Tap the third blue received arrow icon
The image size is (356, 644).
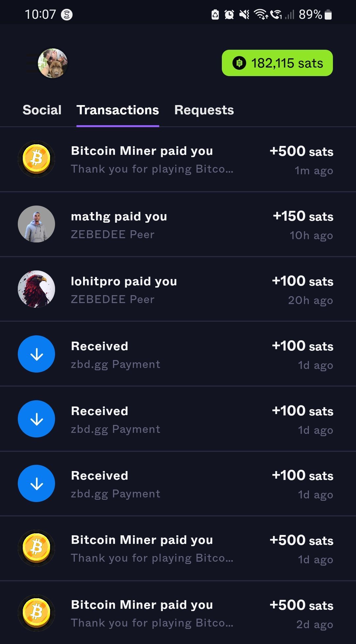pyautogui.click(x=36, y=483)
